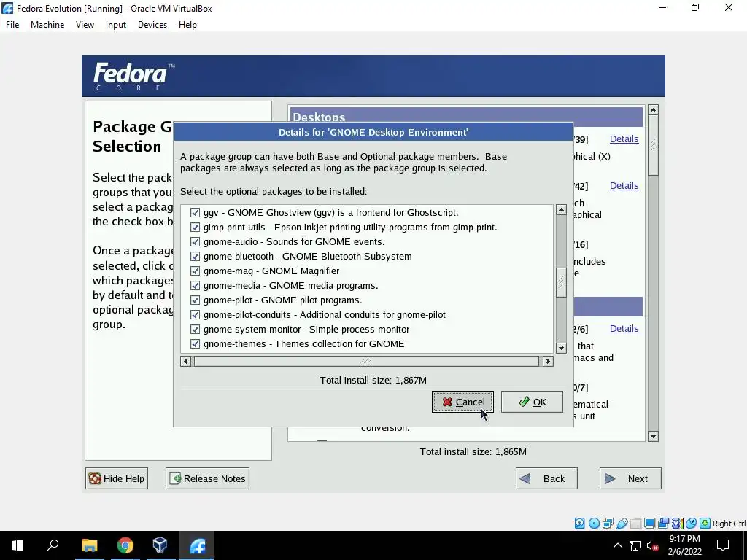Open the File menu

pyautogui.click(x=12, y=25)
